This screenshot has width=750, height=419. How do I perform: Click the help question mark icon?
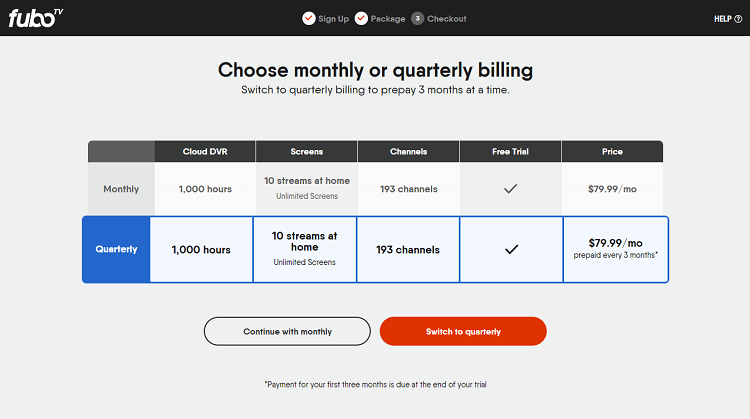(x=738, y=19)
